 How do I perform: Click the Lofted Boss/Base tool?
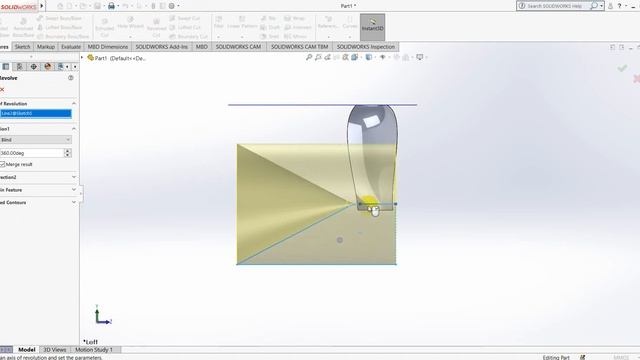[60, 27]
